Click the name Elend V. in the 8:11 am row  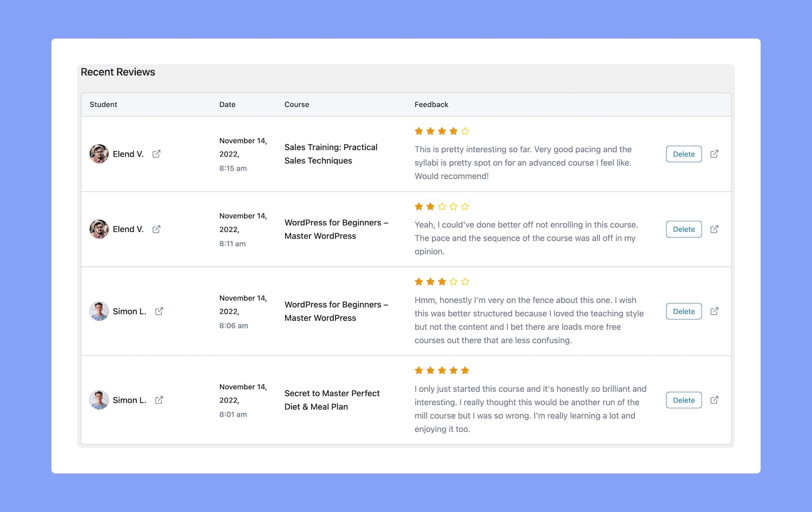[x=128, y=229]
